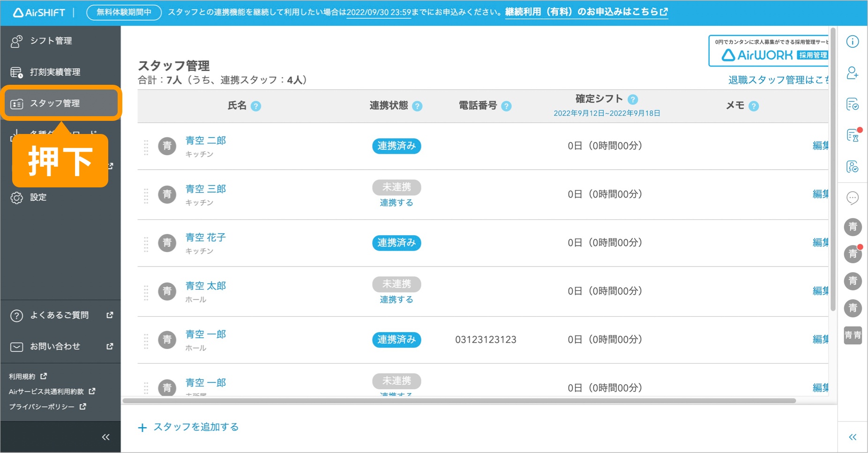Click the help icon next to 電話番号
The height and width of the screenshot is (453, 868).
pos(506,106)
